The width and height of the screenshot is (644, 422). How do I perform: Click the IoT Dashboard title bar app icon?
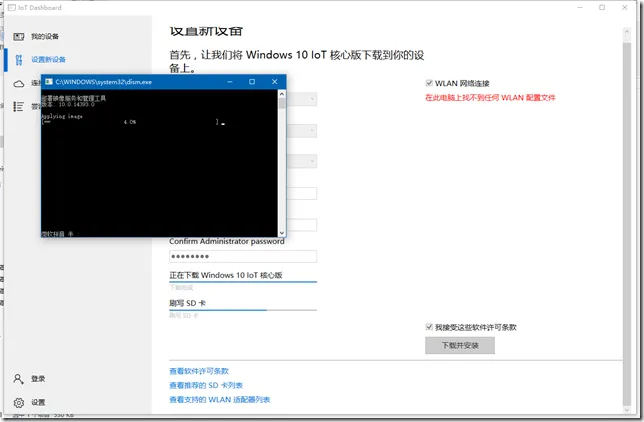[12, 7]
